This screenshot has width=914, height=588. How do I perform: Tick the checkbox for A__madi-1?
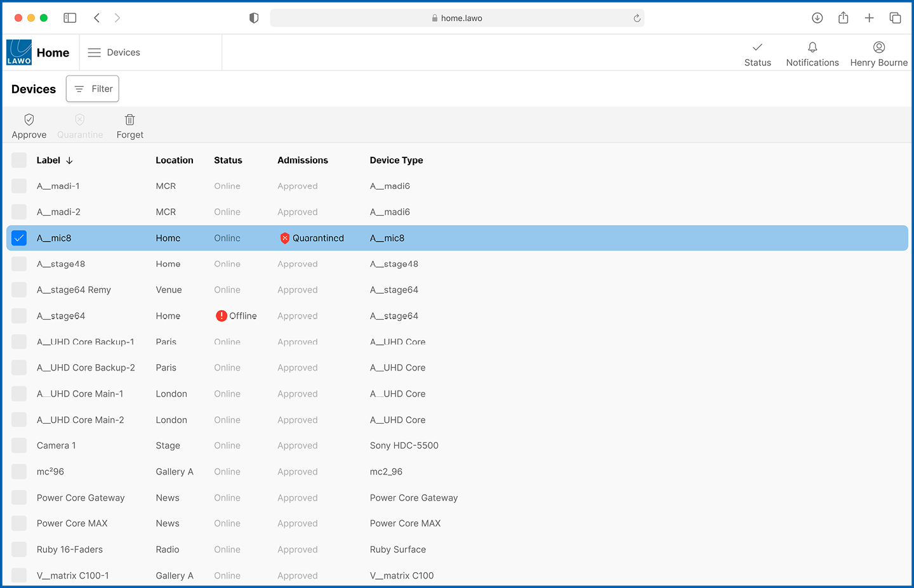(19, 186)
